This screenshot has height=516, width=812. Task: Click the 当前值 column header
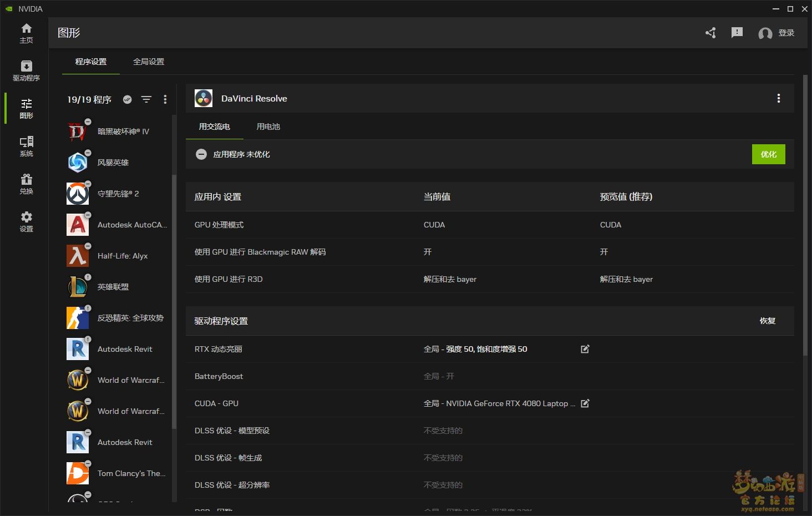[437, 196]
